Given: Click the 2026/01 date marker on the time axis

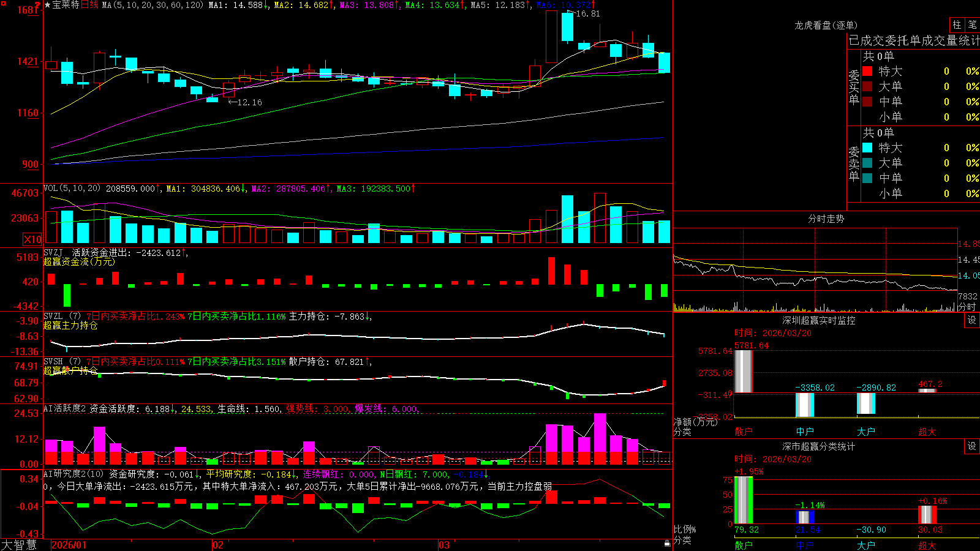Looking at the screenshot, I should point(69,545).
